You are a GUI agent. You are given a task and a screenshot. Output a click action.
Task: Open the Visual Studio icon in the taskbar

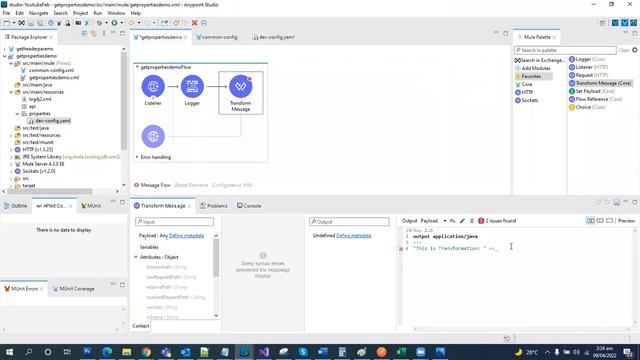264,352
